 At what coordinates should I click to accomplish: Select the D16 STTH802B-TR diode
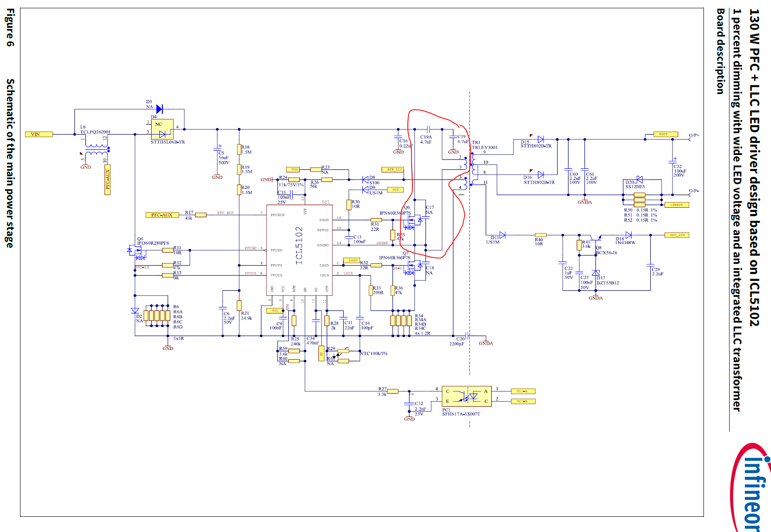point(541,175)
